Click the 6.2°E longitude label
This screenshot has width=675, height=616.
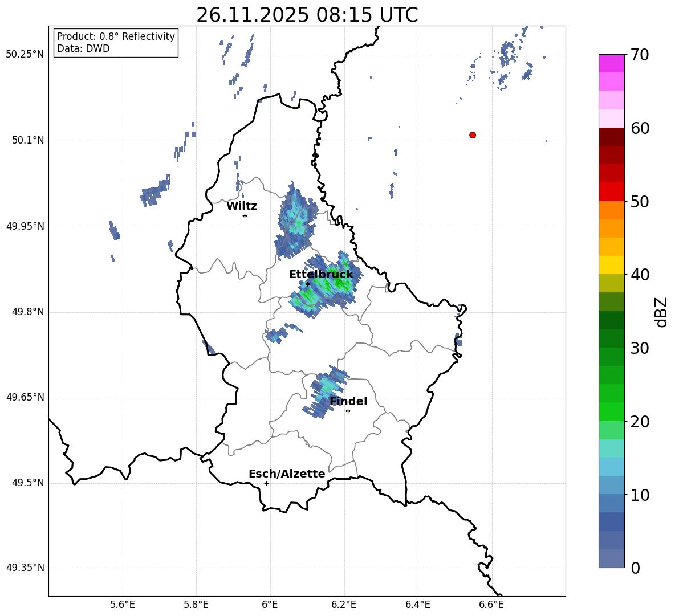pyautogui.click(x=344, y=605)
